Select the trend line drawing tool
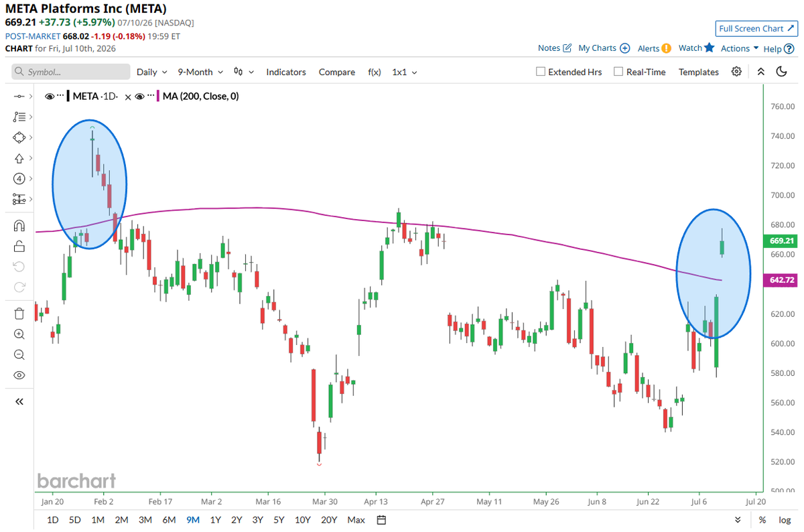 click(x=19, y=96)
